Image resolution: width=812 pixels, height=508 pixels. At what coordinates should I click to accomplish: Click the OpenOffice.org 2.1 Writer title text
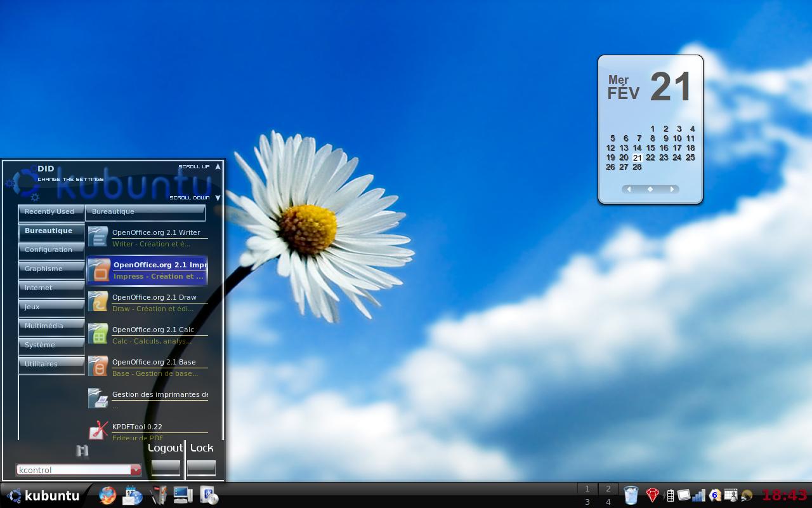point(156,232)
